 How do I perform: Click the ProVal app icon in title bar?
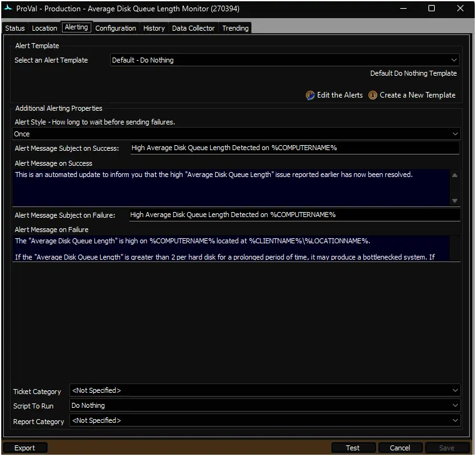pyautogui.click(x=8, y=8)
